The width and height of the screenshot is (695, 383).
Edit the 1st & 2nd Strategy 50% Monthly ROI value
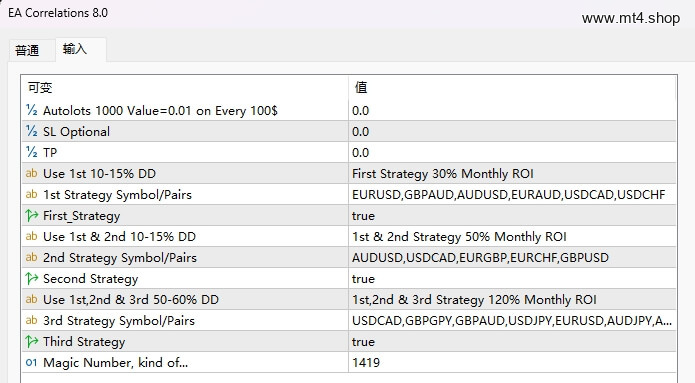pos(512,236)
